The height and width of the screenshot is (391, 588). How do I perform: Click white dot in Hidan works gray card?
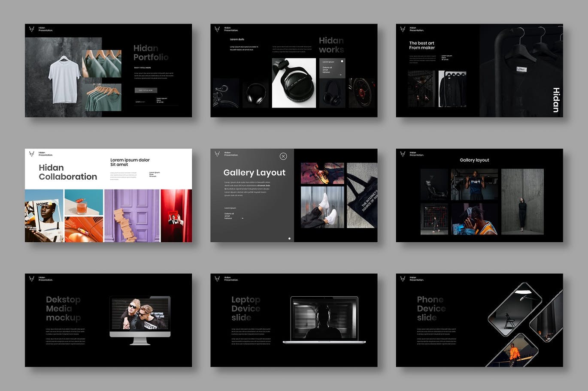(342, 61)
